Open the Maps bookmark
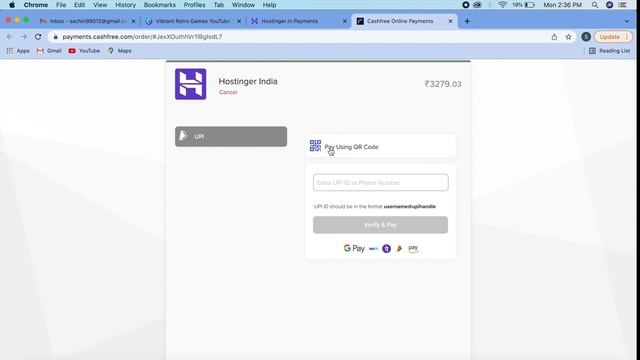Screen dimensions: 640x360 (x=120, y=51)
